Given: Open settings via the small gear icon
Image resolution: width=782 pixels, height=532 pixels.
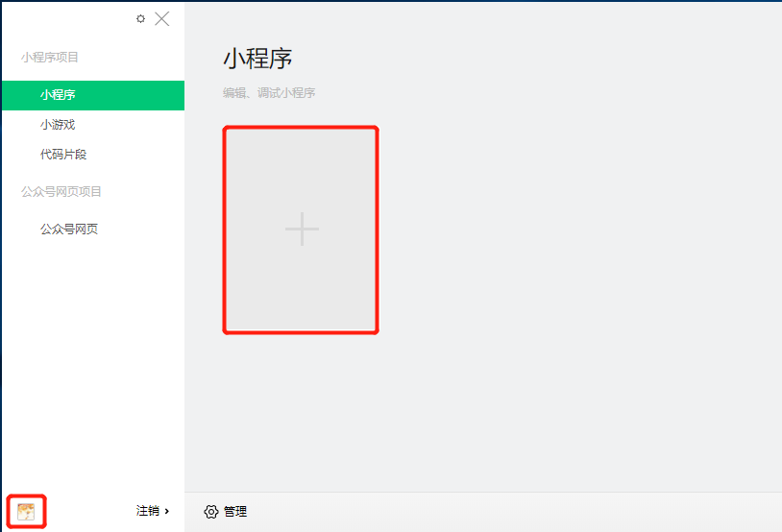Looking at the screenshot, I should coord(140,19).
